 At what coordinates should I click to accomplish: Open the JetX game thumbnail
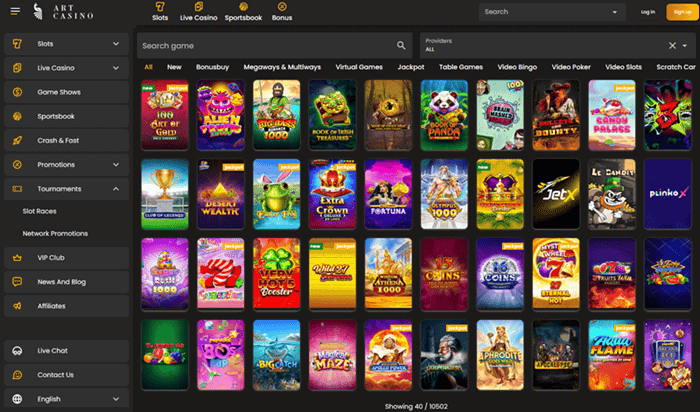pyautogui.click(x=556, y=194)
